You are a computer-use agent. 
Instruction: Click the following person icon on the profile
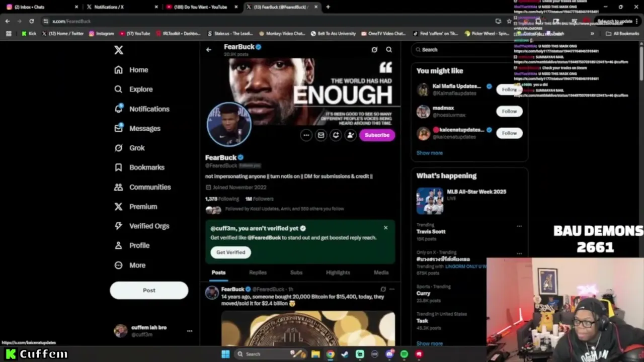(x=350, y=135)
